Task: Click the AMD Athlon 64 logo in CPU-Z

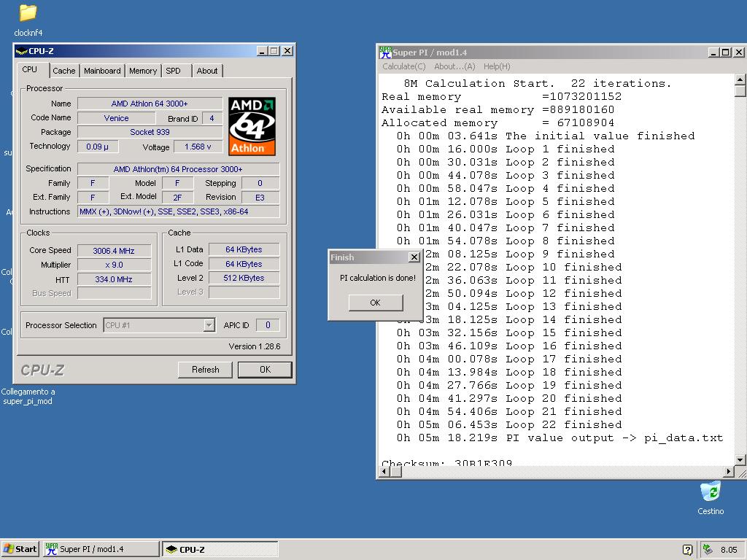Action: click(252, 127)
